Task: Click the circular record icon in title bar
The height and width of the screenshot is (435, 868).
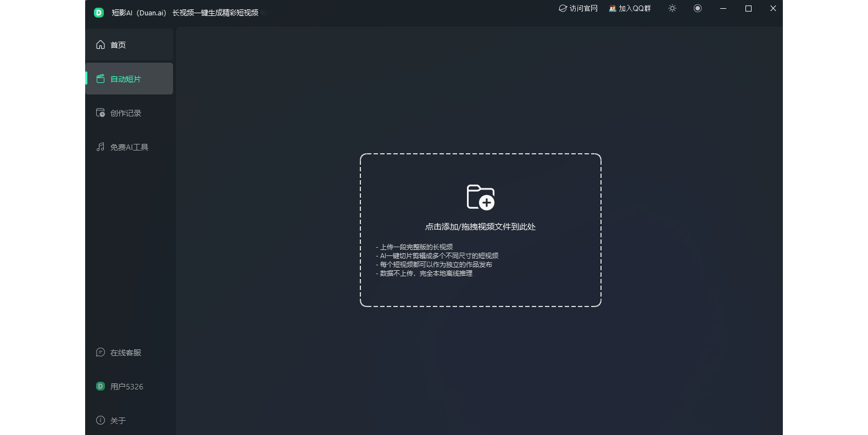Action: pyautogui.click(x=698, y=9)
